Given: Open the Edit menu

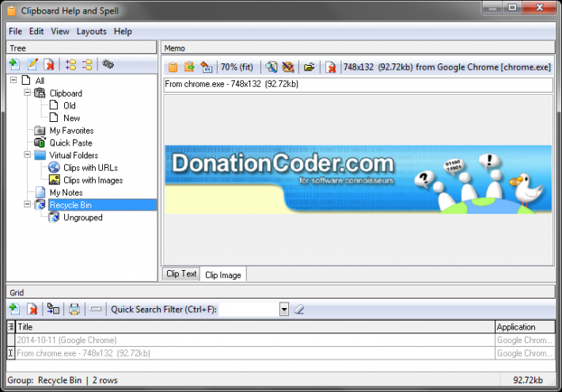Looking at the screenshot, I should [36, 31].
